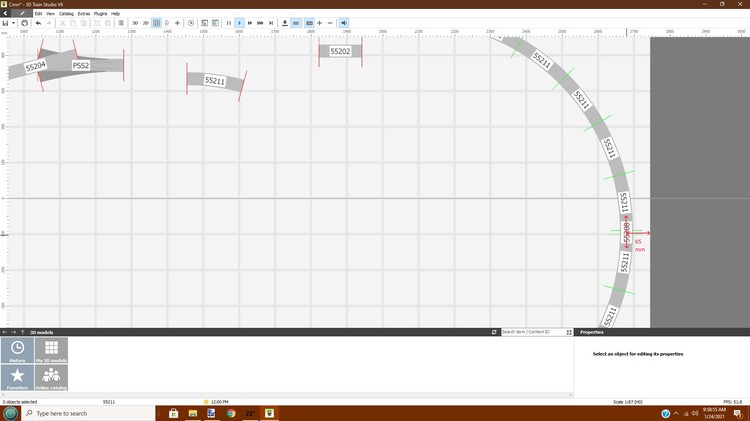Screen dimensions: 750x421
Task: Zoom in with the plus icon
Action: [320, 23]
